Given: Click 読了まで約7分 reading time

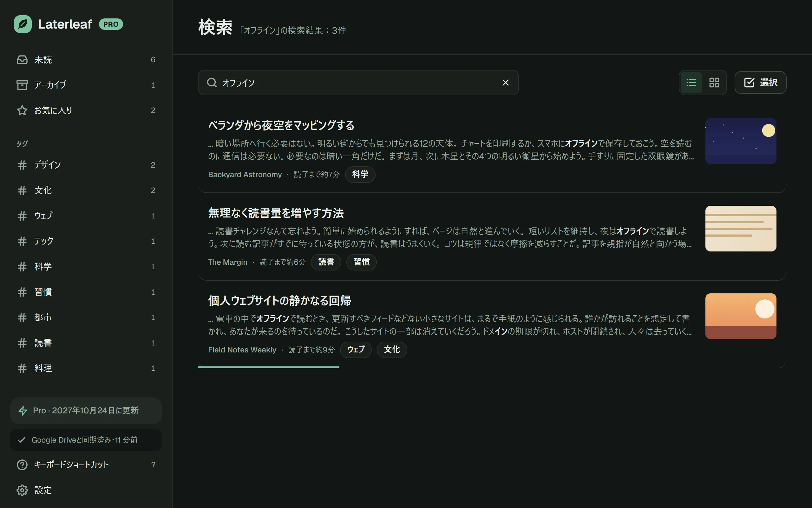Looking at the screenshot, I should click(x=317, y=175).
